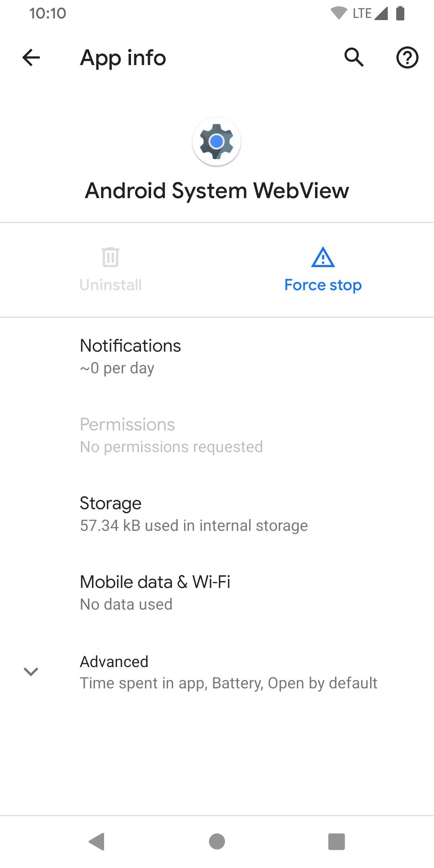This screenshot has width=434, height=868.
Task: Open search with the magnifier icon
Action: coord(354,57)
